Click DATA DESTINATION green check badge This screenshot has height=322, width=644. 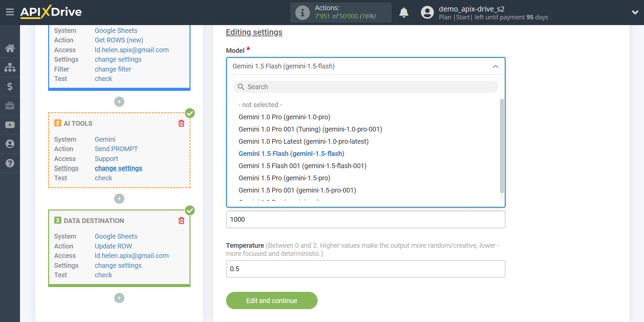tap(190, 210)
